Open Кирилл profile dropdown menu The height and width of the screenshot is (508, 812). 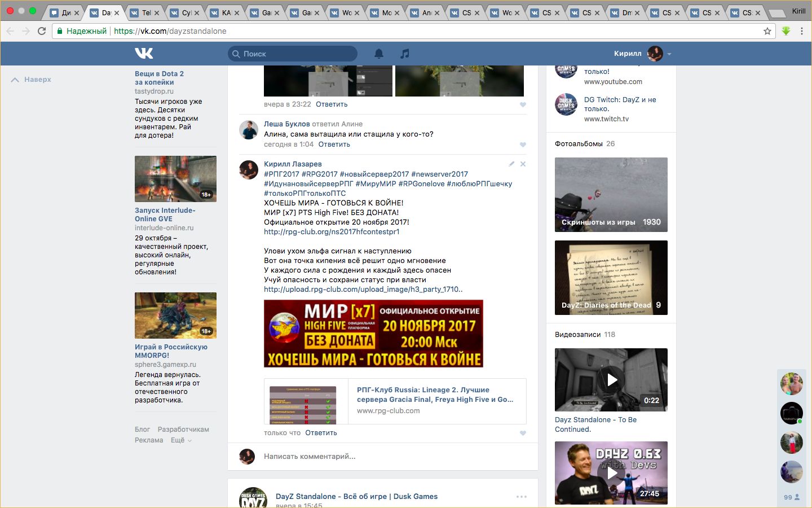pos(642,54)
